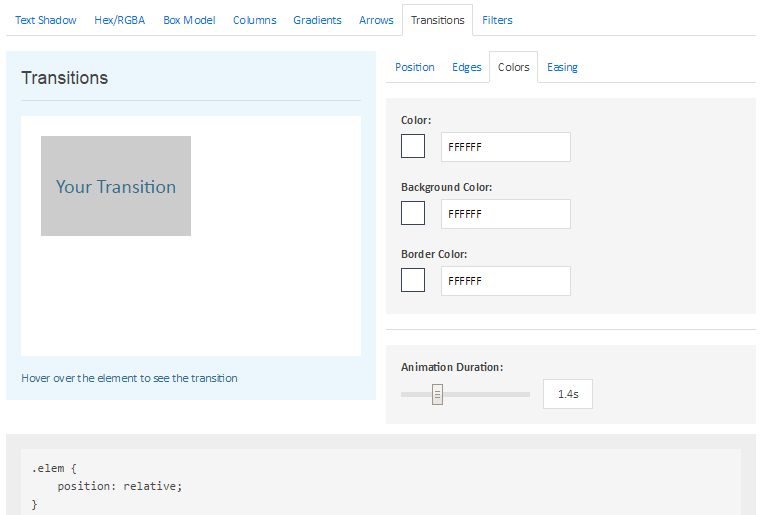Open the Easing sub-tab
Viewport: 761px width, 515px height.
click(x=562, y=67)
